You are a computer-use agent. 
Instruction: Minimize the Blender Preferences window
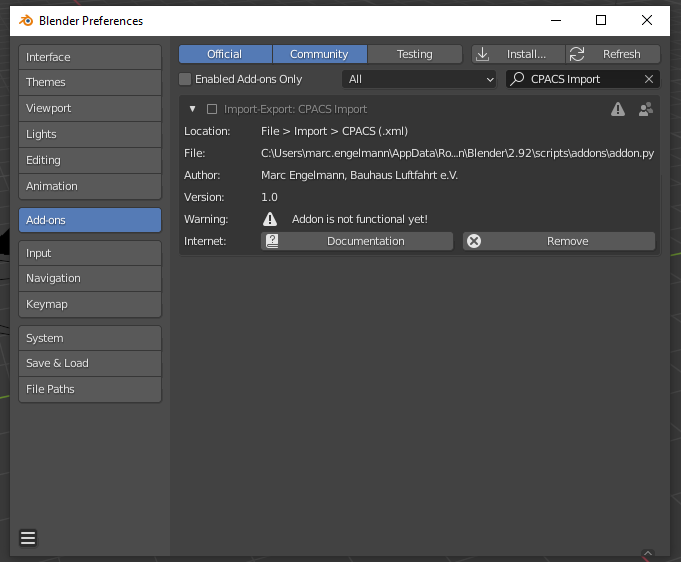556,20
